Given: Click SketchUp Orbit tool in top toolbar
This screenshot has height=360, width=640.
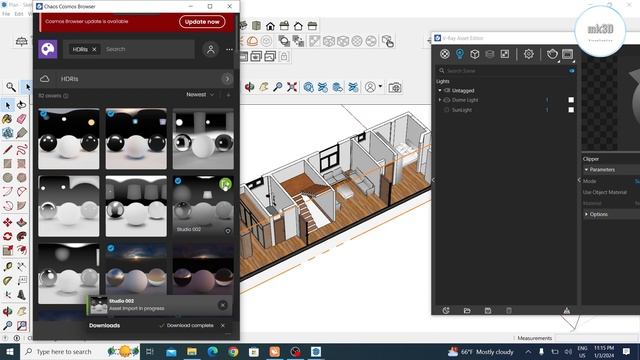Looking at the screenshot, I should click(249, 87).
